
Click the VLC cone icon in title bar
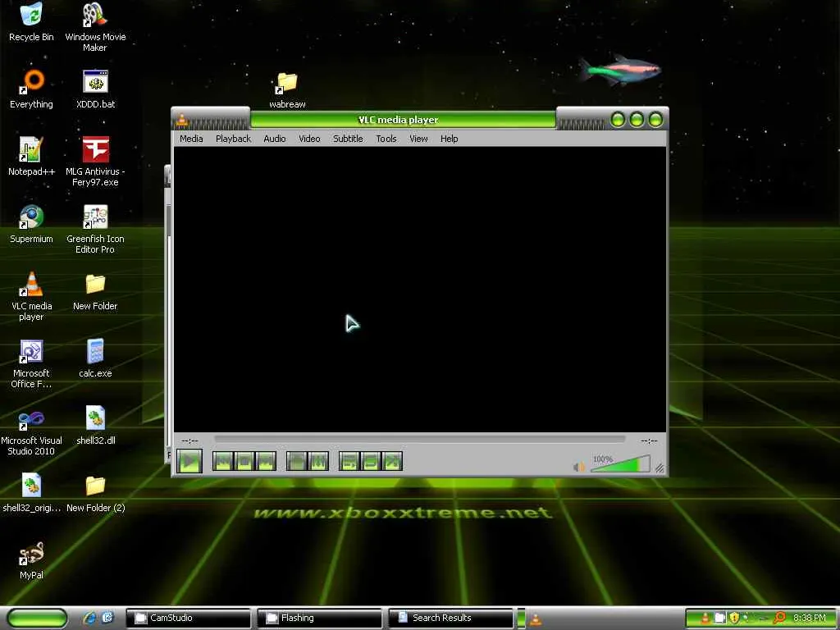point(181,120)
